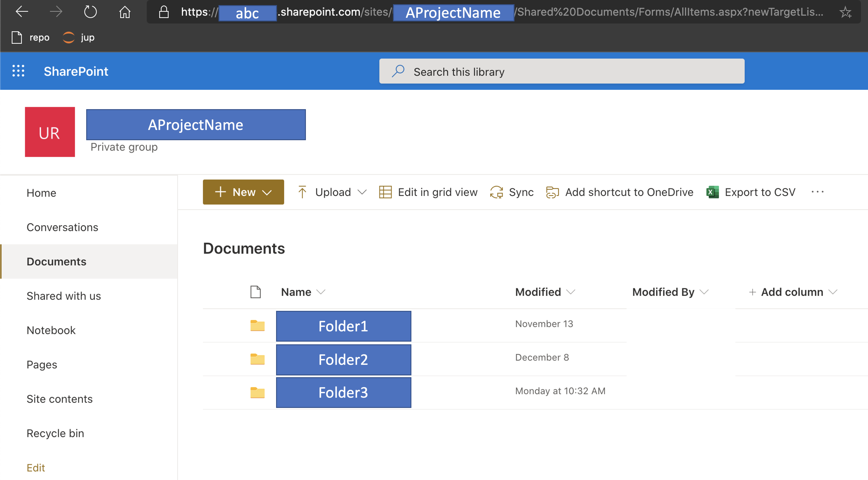
Task: Click the Edit in grid view icon
Action: click(x=385, y=192)
